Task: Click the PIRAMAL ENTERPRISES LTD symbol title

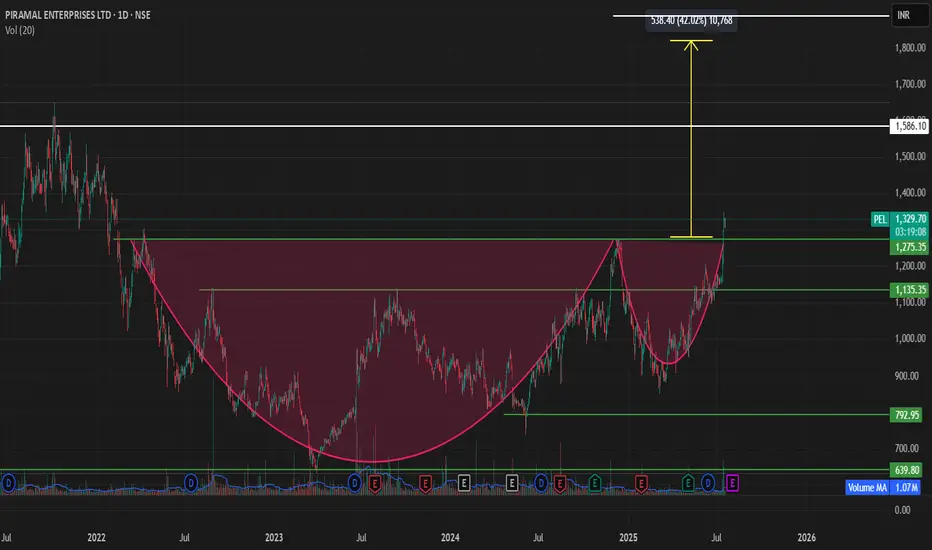Action: point(58,15)
